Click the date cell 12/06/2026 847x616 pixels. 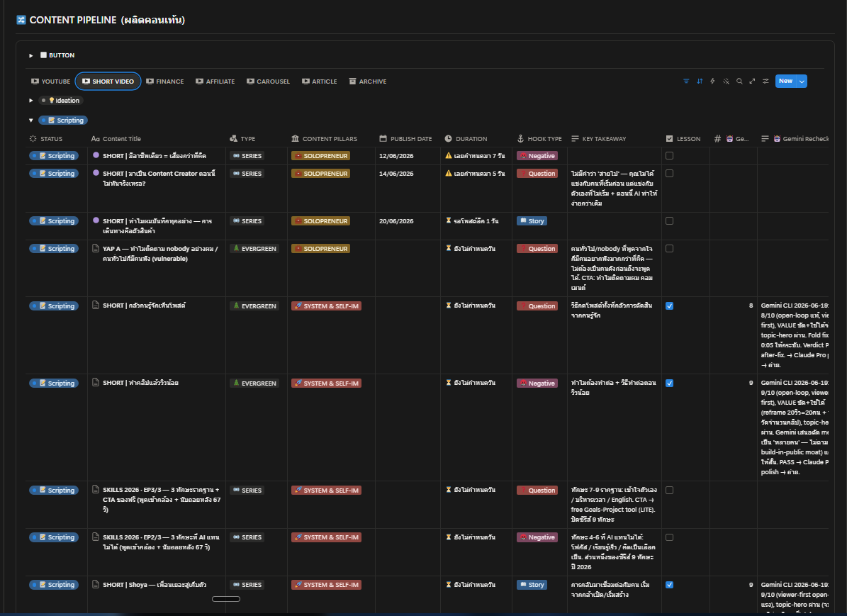tap(396, 156)
